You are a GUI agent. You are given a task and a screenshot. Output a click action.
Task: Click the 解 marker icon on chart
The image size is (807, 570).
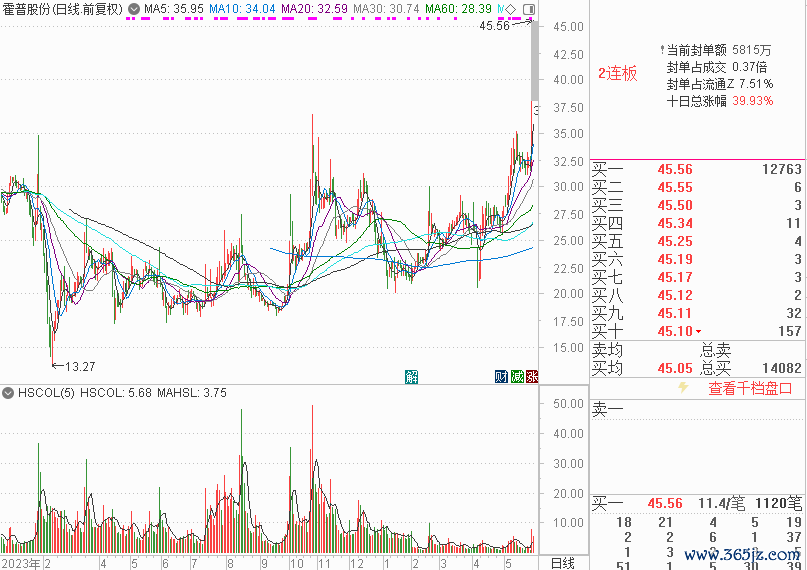click(x=411, y=376)
